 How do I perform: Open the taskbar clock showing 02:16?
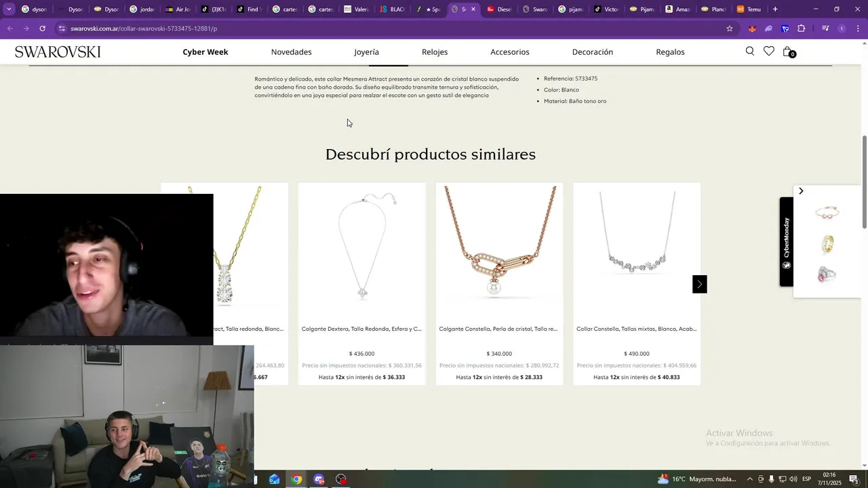[x=829, y=479]
